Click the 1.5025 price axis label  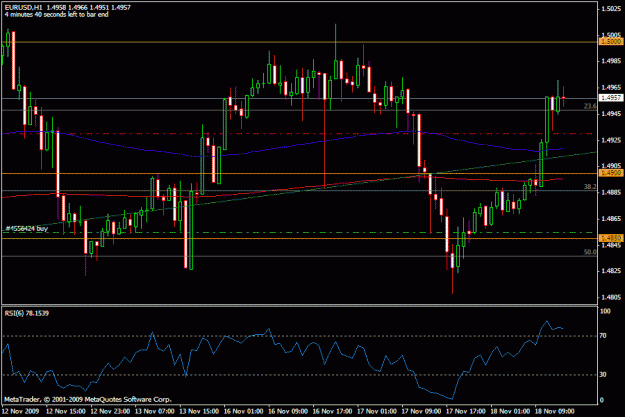[611, 8]
